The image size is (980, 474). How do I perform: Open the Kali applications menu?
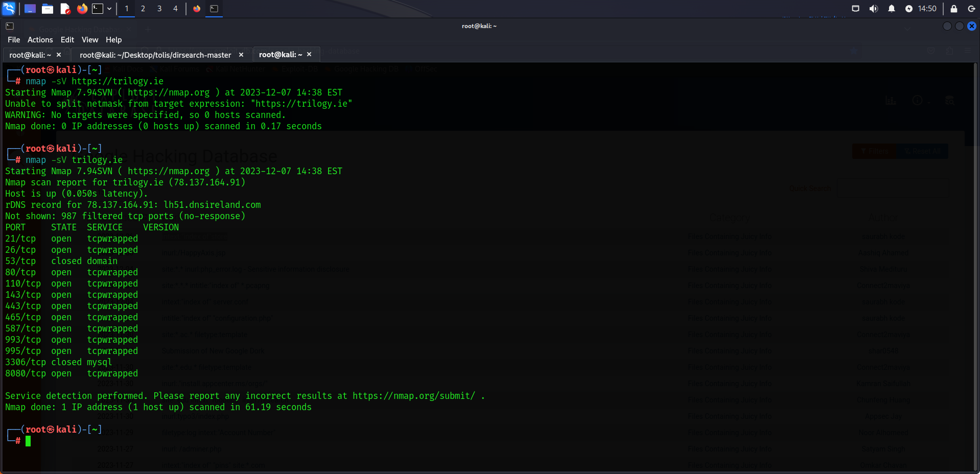click(9, 8)
